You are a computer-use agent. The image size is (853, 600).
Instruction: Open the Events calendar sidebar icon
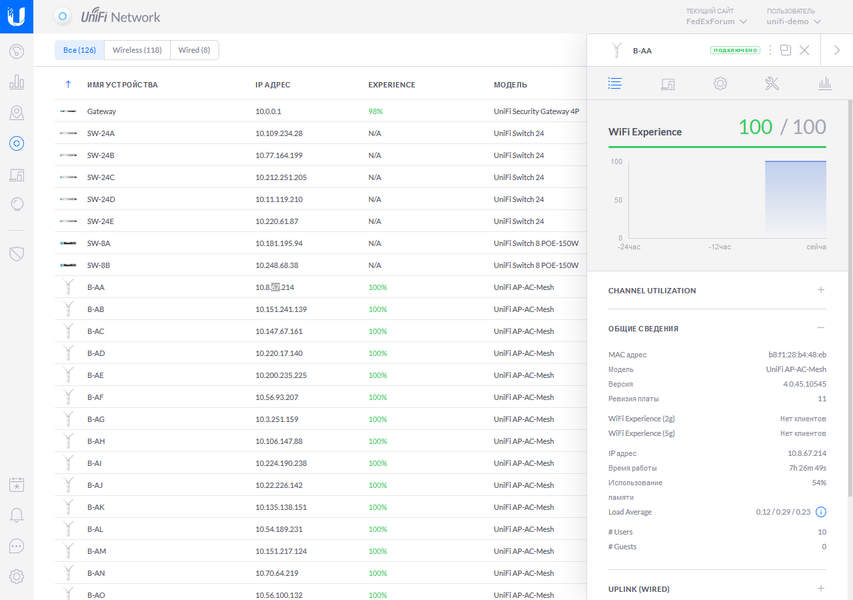coord(16,485)
